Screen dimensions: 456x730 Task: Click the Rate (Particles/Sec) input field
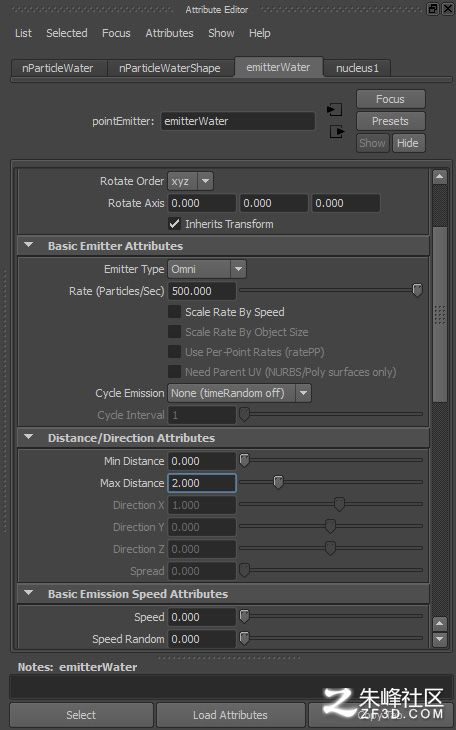[x=202, y=291]
